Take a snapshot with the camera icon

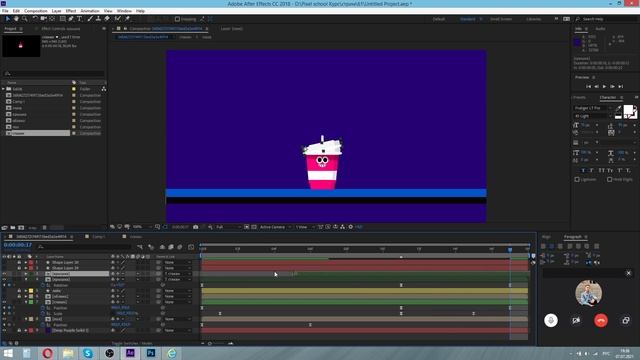pos(196,227)
